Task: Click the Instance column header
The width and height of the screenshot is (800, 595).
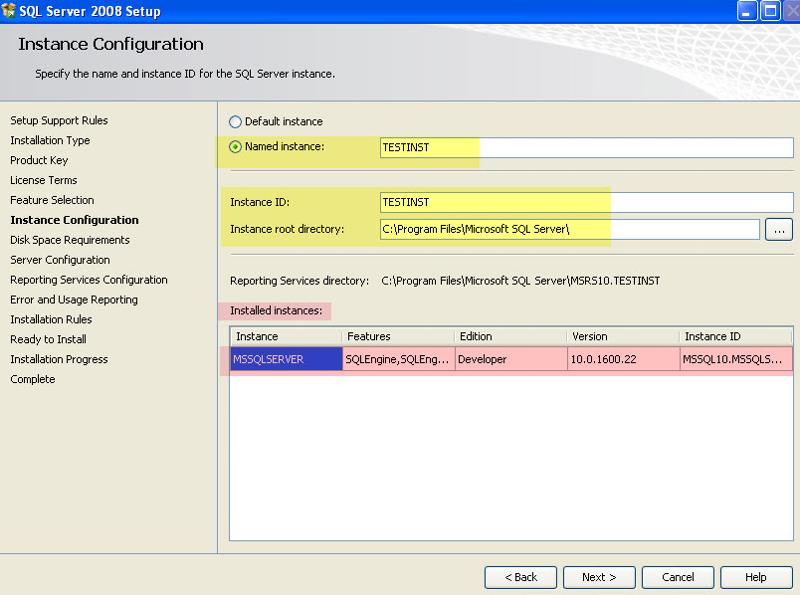Action: tap(286, 337)
